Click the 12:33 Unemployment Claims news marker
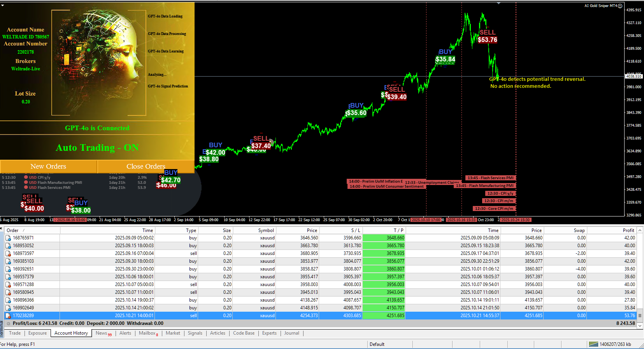Screen dimensions: 644x349 [432, 182]
